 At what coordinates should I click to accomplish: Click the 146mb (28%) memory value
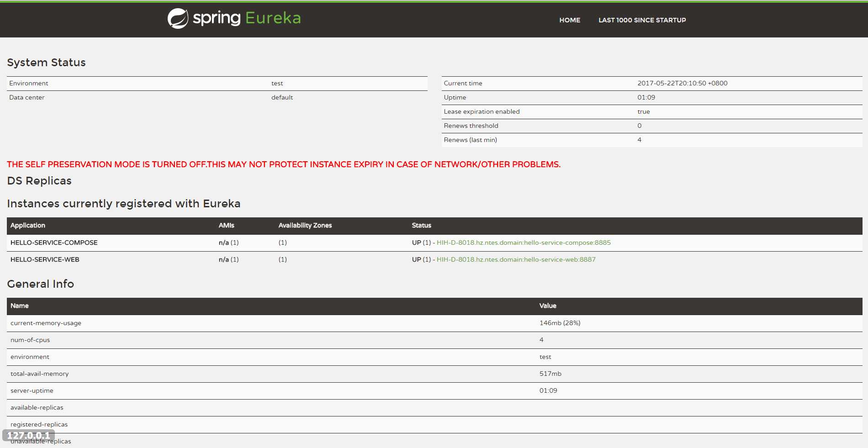pos(560,323)
